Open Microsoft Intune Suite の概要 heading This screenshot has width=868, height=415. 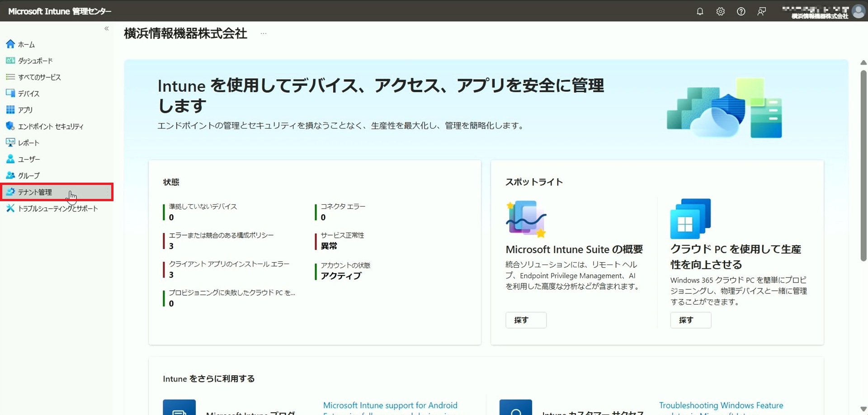[x=574, y=250]
